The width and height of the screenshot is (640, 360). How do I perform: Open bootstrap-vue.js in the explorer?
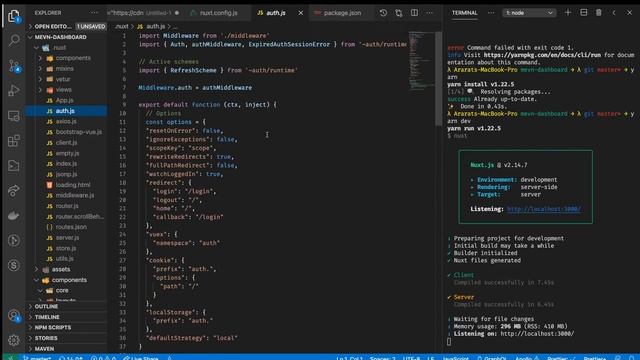coord(79,132)
